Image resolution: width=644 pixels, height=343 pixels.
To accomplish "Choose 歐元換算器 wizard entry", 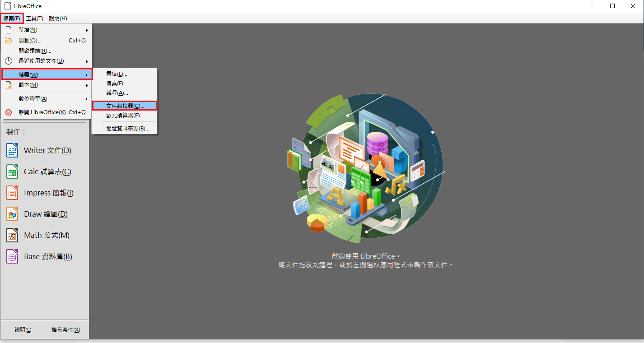I will [125, 116].
